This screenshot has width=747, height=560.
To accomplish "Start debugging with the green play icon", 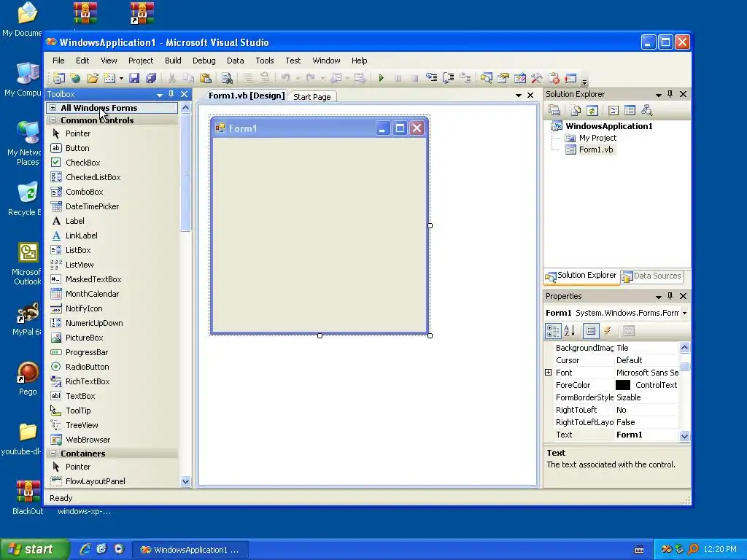I will click(x=381, y=78).
